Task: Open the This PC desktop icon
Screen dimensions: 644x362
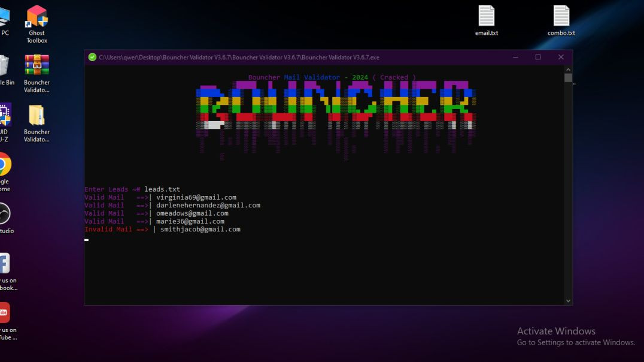Action: [5, 20]
